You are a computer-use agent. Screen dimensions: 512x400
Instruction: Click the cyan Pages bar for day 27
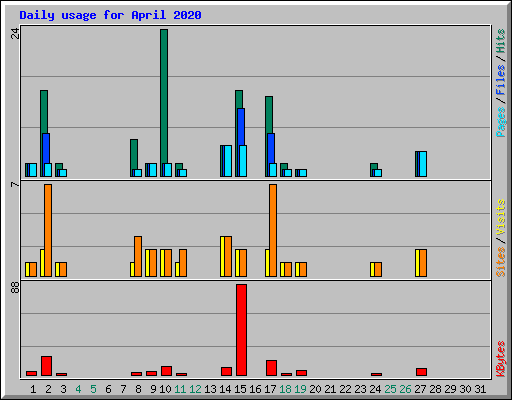(423, 164)
